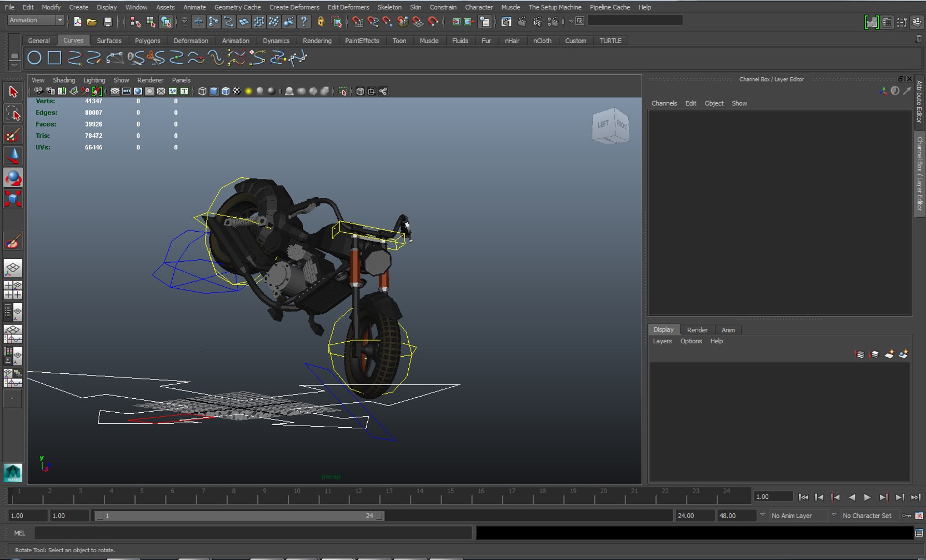Screen dimensions: 926x560
Task: Toggle textured display checker icon
Action: (x=237, y=91)
